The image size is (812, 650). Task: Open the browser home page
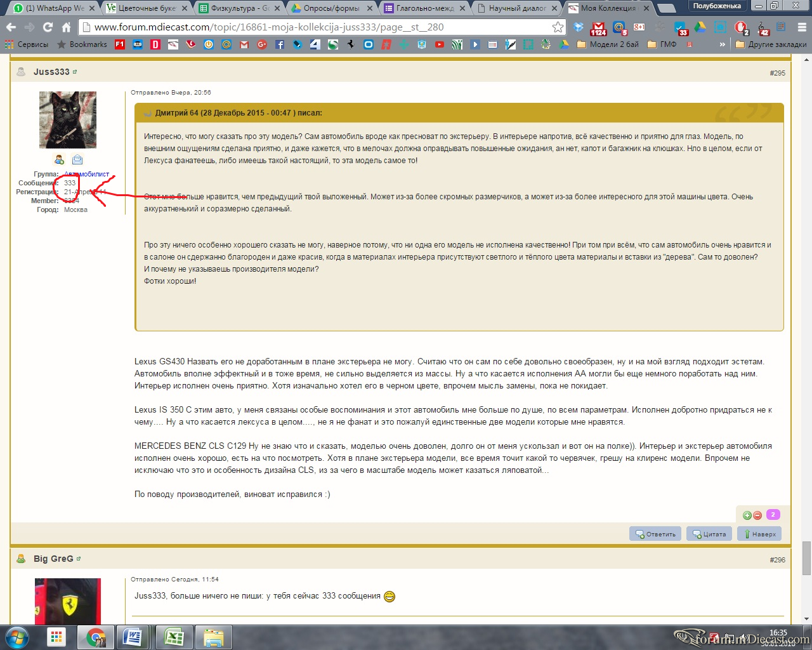[66, 27]
